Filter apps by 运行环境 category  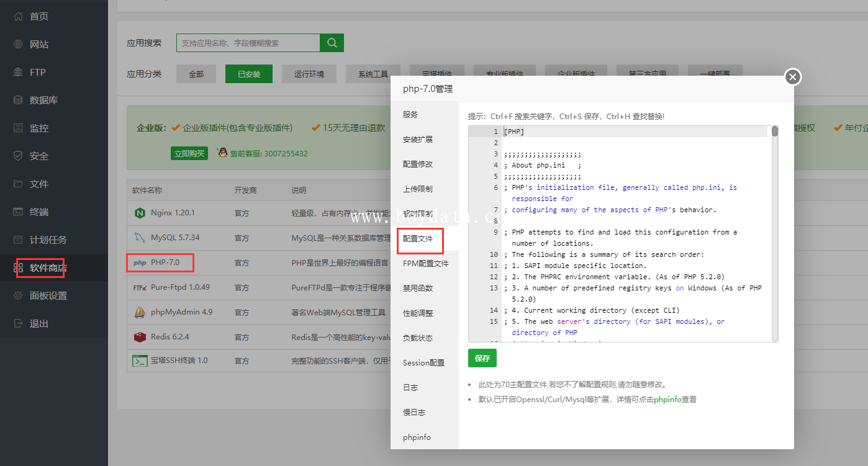click(309, 74)
